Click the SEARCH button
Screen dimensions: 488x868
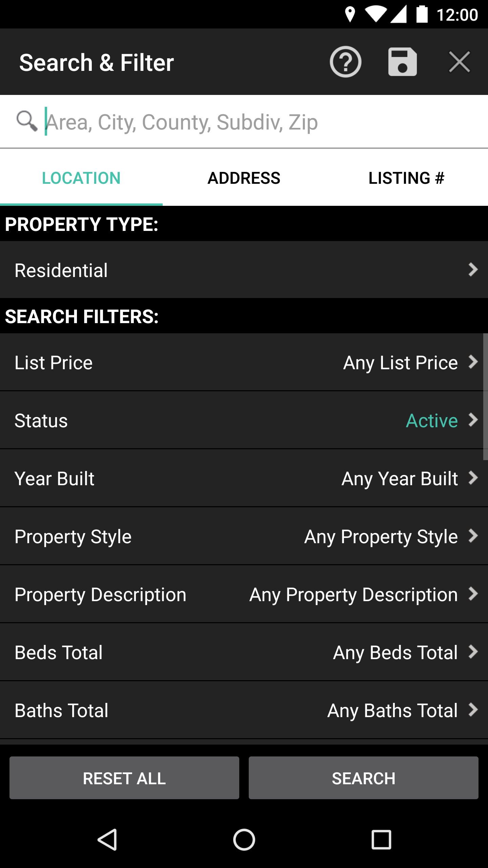[x=364, y=778]
